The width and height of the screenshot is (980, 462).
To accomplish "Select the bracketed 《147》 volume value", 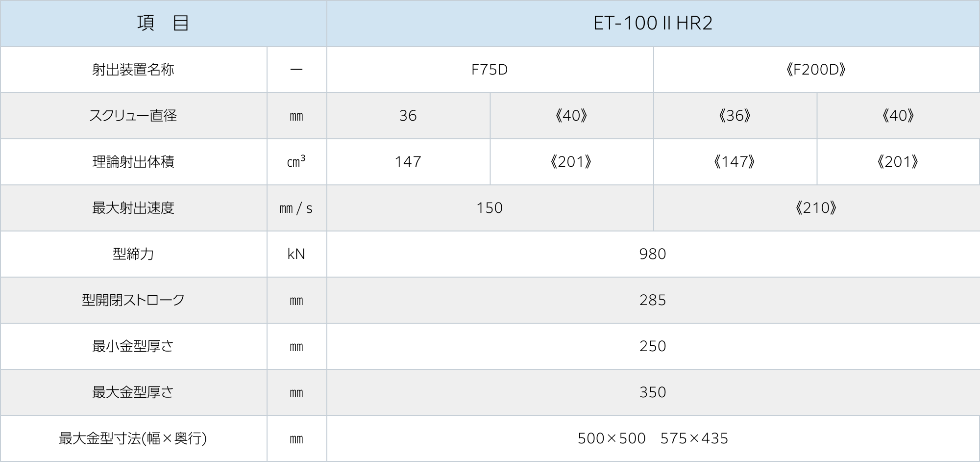I will (735, 162).
